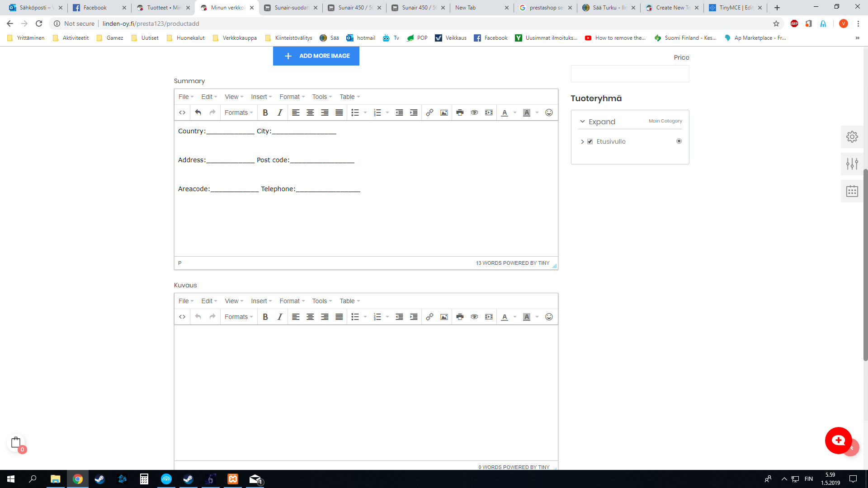Click italic icon in Kuvaus editor
868x488 pixels.
click(x=280, y=317)
